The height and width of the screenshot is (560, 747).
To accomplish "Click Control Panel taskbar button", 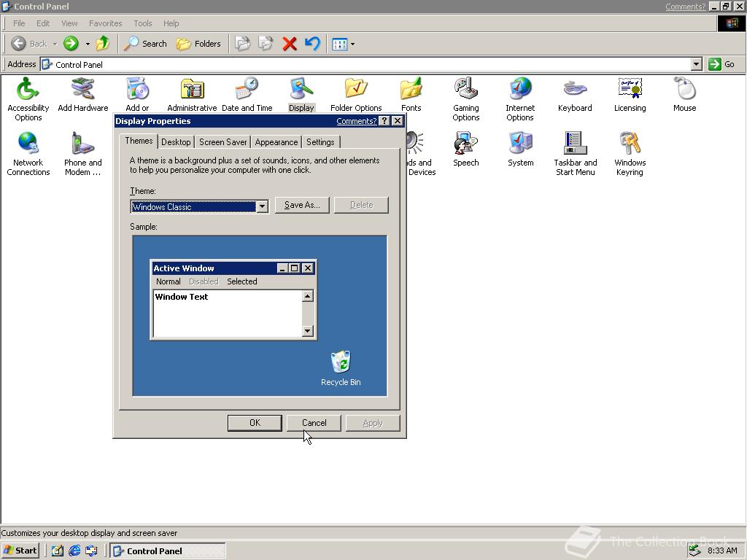I will click(x=168, y=551).
